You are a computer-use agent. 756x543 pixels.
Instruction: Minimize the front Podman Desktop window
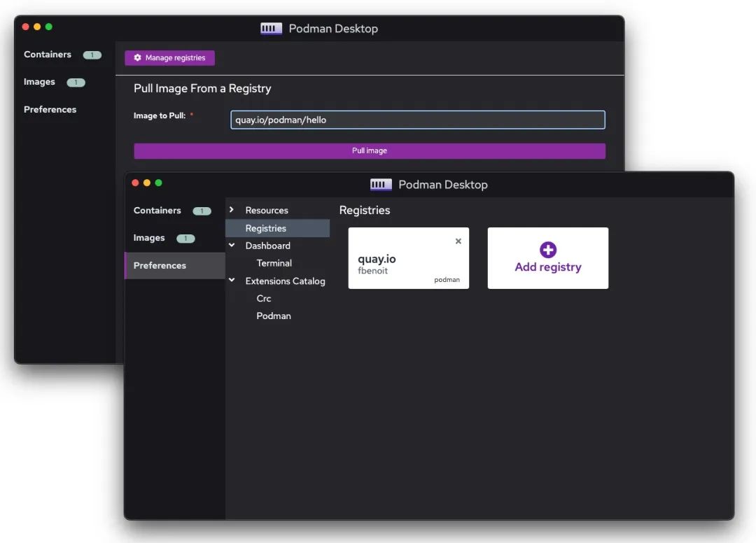(147, 183)
